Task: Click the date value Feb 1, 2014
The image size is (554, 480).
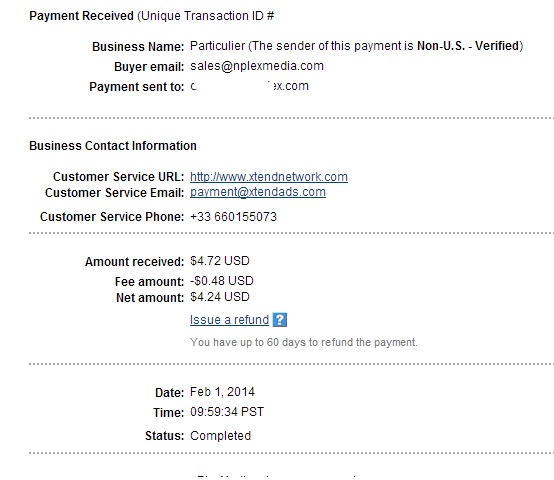Action: 222,392
